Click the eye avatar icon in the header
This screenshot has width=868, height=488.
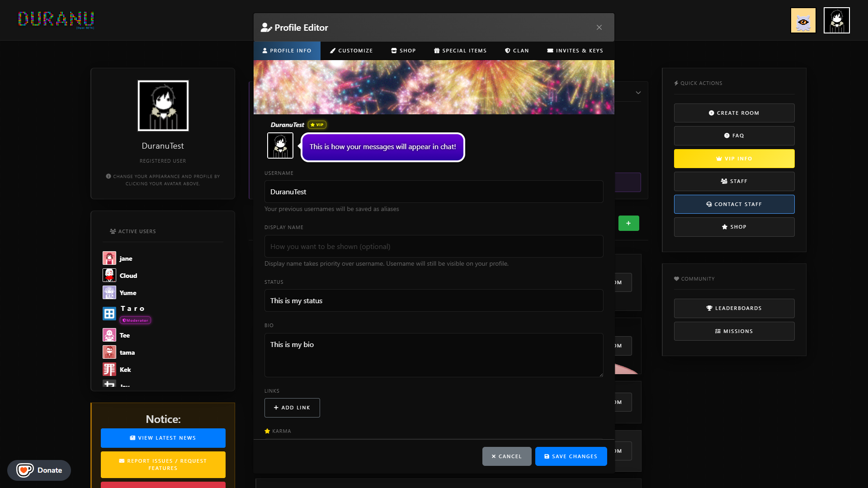803,20
